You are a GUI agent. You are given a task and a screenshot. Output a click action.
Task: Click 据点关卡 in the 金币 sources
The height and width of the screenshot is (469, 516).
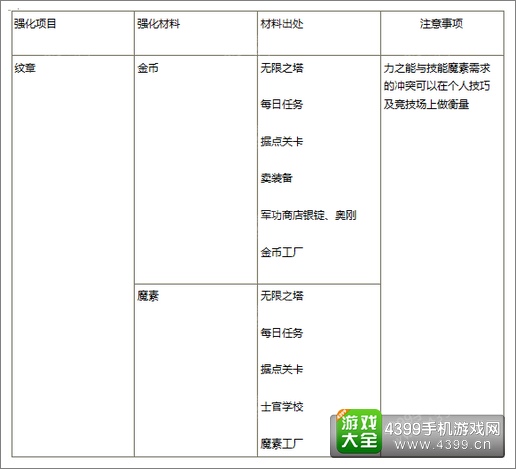[x=282, y=141]
